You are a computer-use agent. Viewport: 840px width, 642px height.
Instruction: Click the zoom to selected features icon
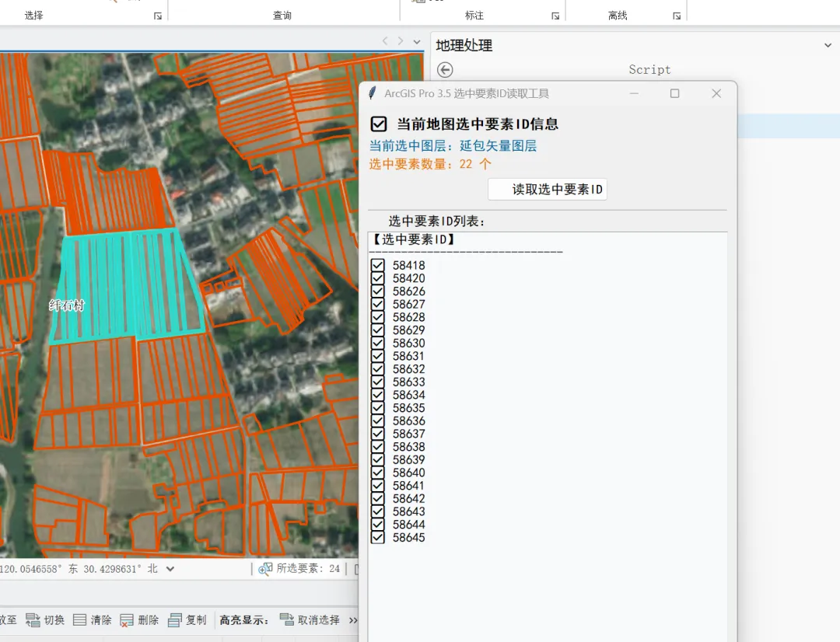[265, 569]
